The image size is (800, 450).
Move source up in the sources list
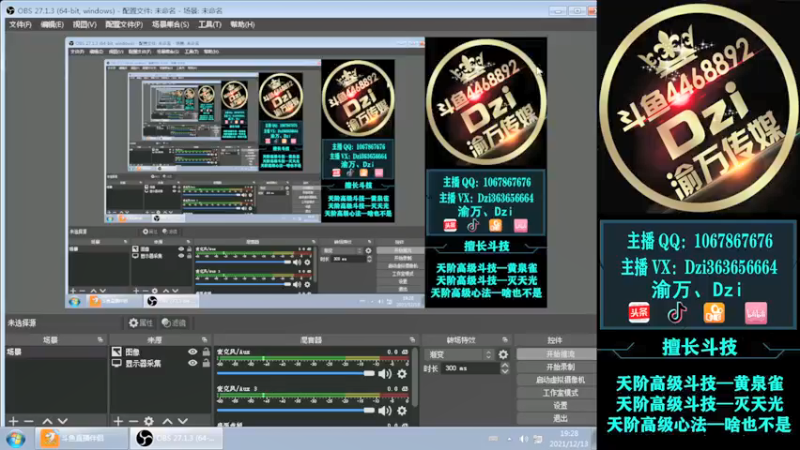coord(167,421)
